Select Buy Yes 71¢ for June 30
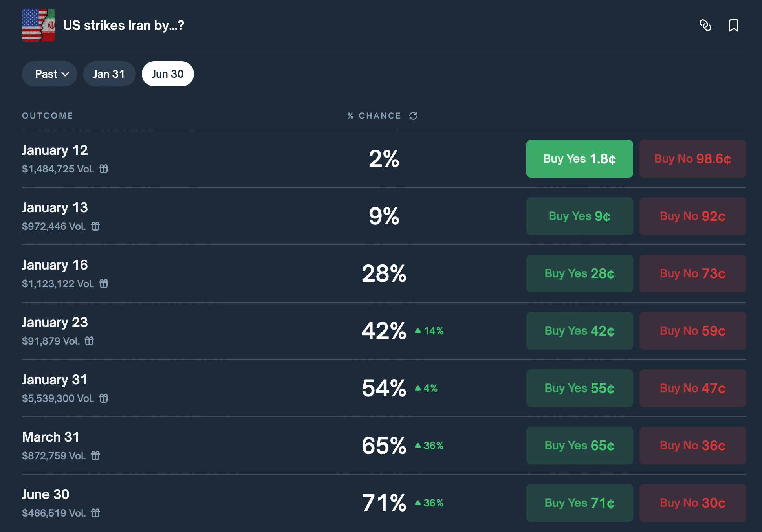 click(x=579, y=503)
